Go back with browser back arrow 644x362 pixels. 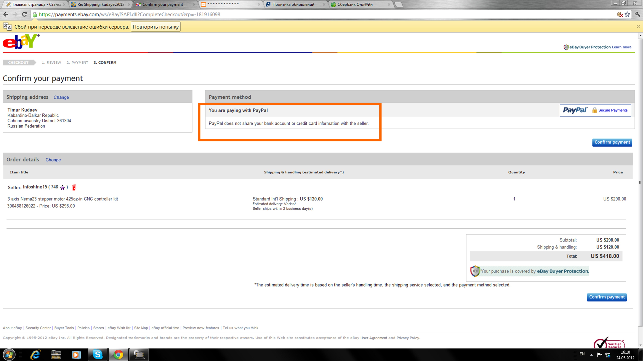6,14
